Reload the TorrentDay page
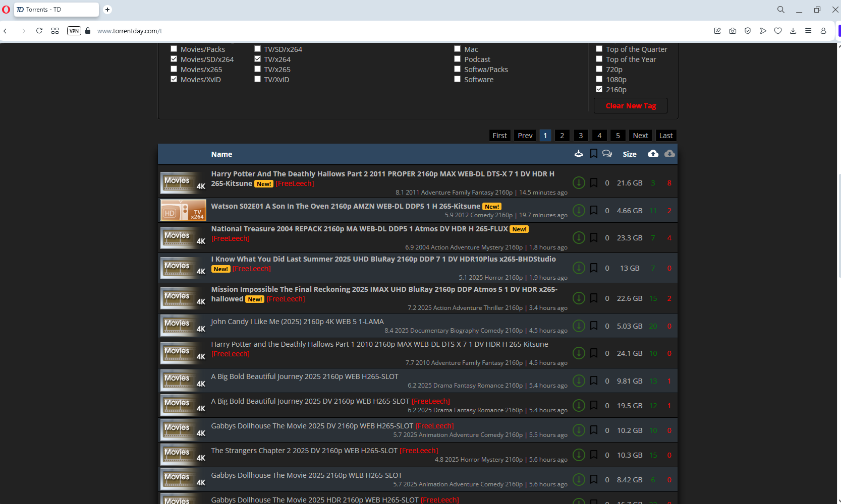The width and height of the screenshot is (841, 504). 39,31
